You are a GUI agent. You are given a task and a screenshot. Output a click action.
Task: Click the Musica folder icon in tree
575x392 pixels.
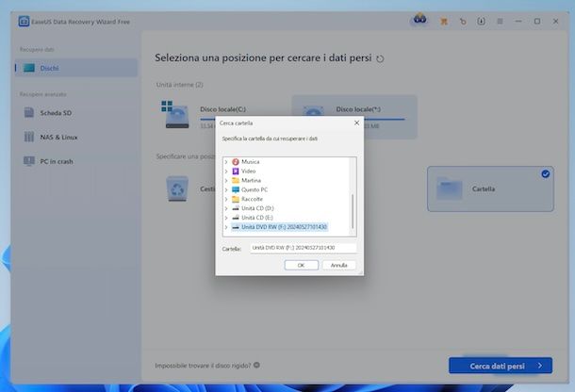[x=236, y=162]
